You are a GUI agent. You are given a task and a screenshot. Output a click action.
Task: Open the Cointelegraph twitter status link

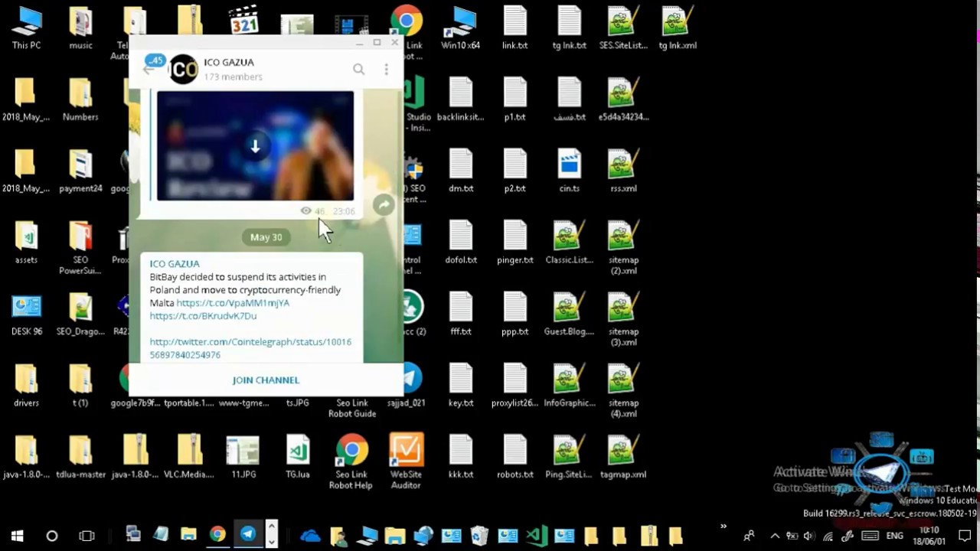tap(250, 348)
